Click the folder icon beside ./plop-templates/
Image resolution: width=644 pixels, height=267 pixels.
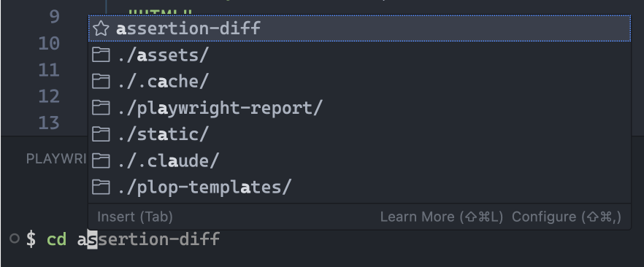(101, 187)
